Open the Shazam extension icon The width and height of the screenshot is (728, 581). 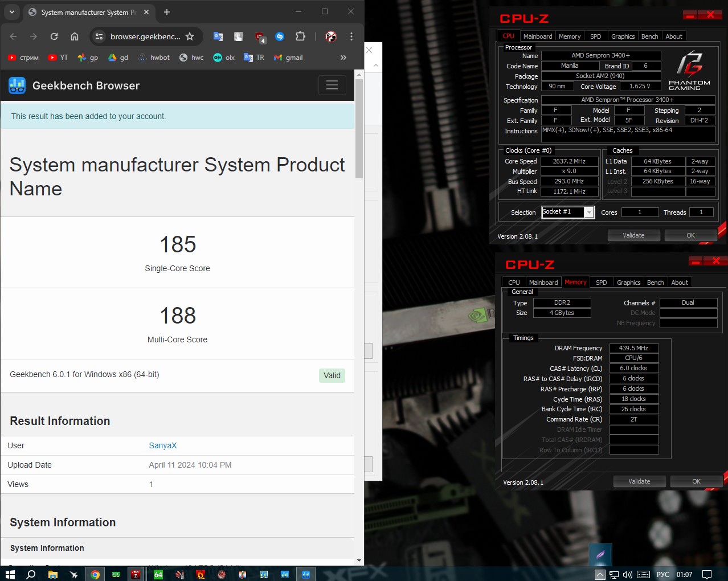pos(280,36)
